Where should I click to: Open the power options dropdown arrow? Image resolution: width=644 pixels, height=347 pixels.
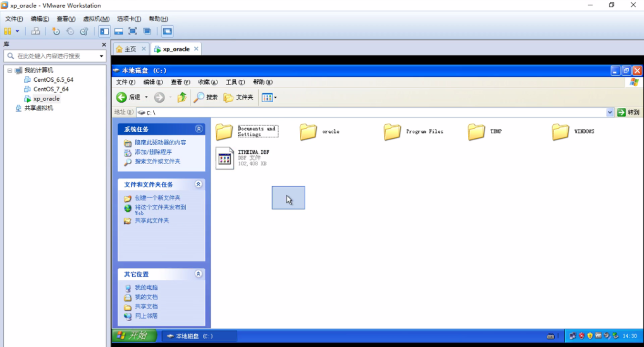pyautogui.click(x=18, y=32)
